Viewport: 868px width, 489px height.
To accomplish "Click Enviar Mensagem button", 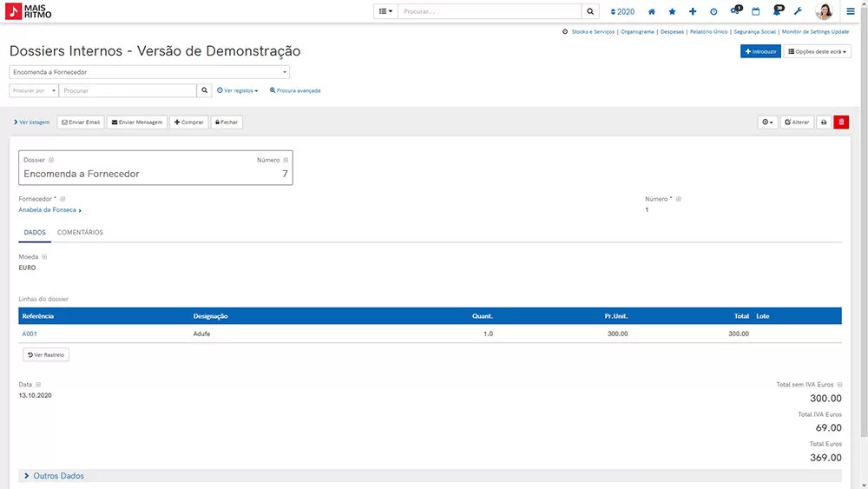I will coord(137,122).
